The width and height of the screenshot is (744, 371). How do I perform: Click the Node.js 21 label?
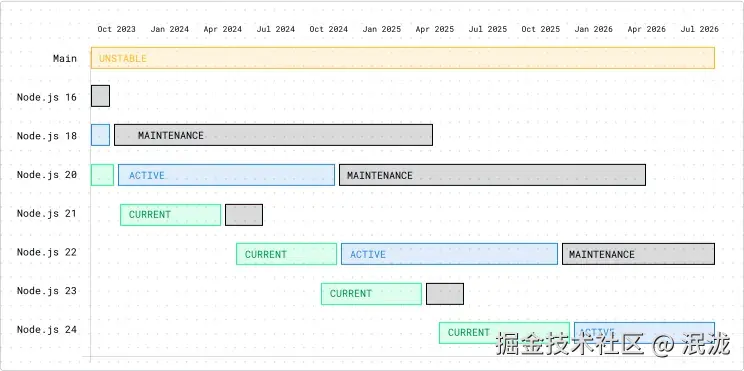46,213
